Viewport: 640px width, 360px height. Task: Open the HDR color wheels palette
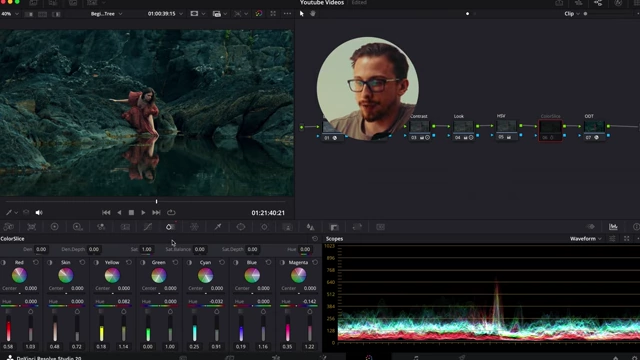coord(78,227)
